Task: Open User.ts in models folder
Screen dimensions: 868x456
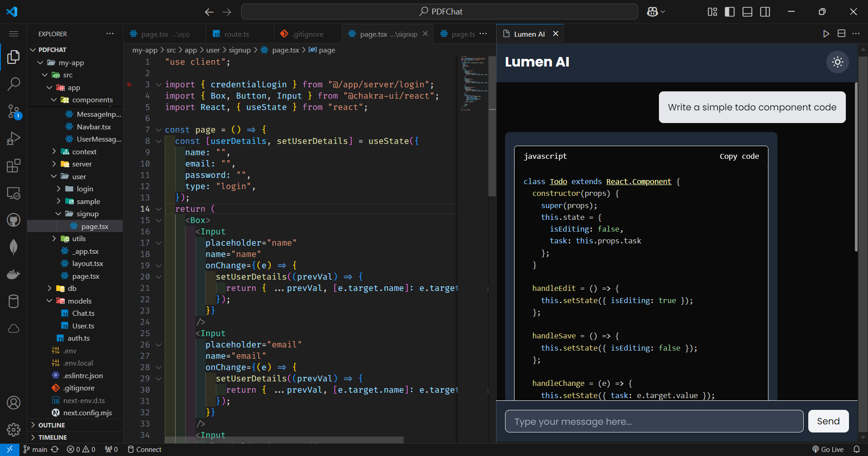Action: click(83, 326)
